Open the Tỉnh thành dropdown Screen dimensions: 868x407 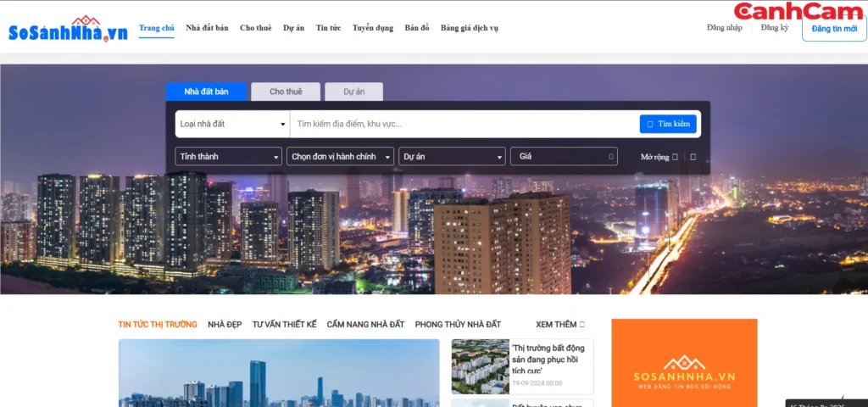(x=229, y=157)
